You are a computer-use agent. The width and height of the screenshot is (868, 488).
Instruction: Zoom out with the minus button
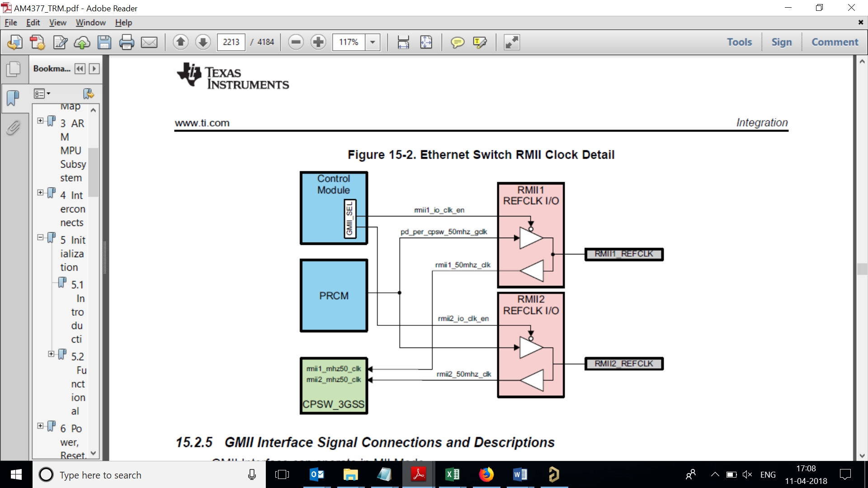[296, 42]
